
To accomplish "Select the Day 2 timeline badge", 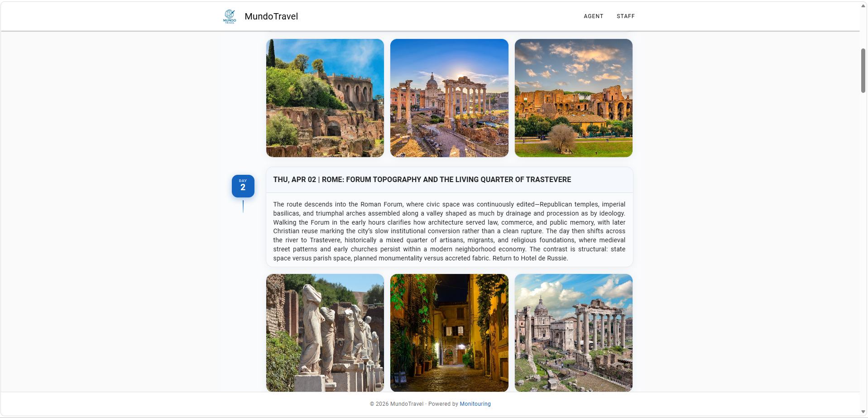I will coord(243,186).
